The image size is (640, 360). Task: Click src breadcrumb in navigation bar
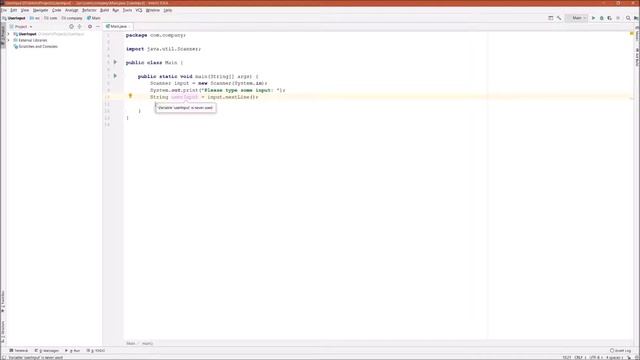click(x=35, y=18)
